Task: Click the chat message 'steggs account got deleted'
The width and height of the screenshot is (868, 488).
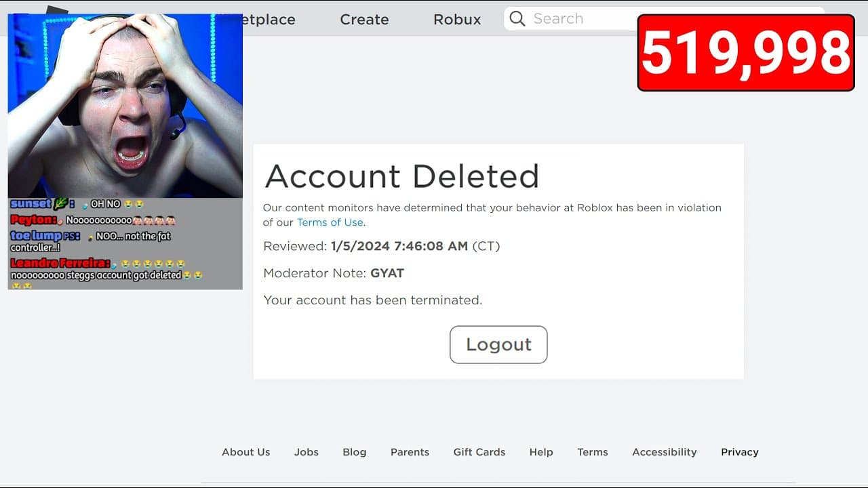Action: pos(124,275)
